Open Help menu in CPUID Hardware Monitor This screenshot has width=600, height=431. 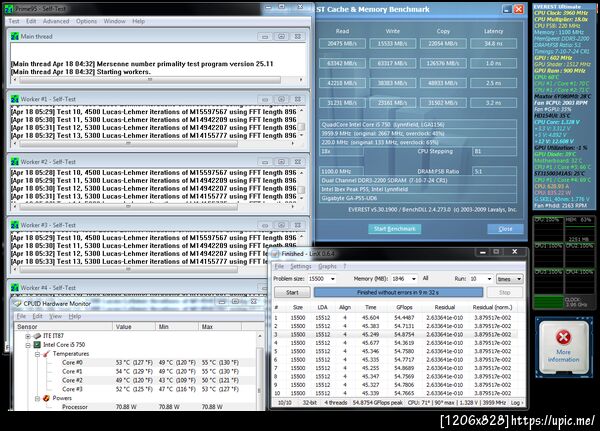75,316
